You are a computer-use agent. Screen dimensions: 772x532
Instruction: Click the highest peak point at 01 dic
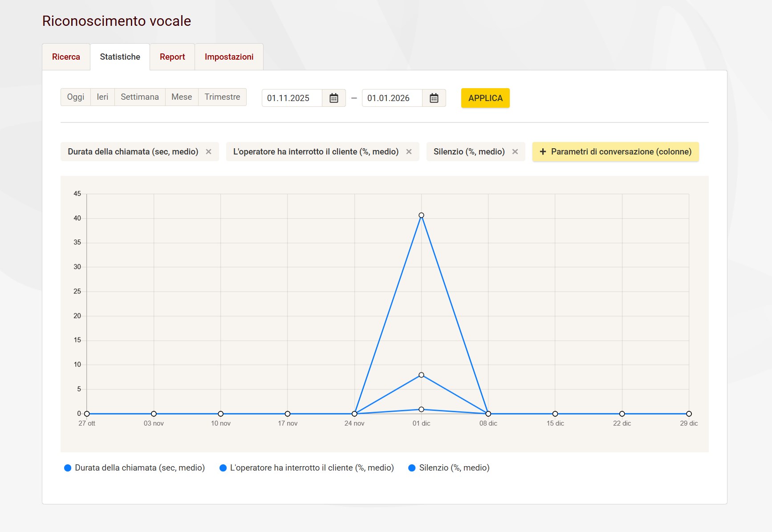coord(421,215)
